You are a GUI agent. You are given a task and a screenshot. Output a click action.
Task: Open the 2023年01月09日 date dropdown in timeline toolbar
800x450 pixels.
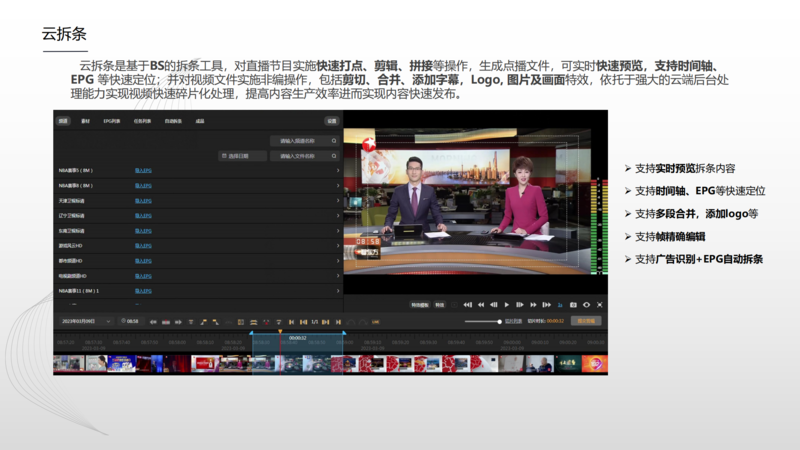[x=83, y=321]
